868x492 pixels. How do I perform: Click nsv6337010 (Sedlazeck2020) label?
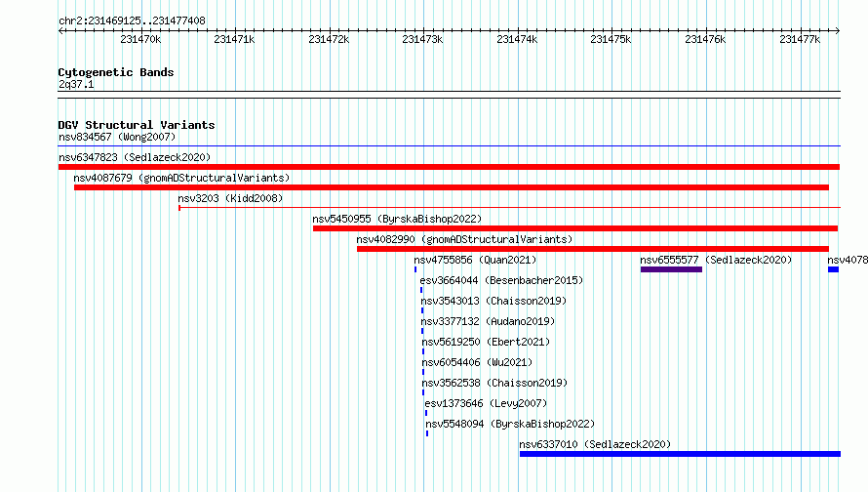(x=595, y=444)
